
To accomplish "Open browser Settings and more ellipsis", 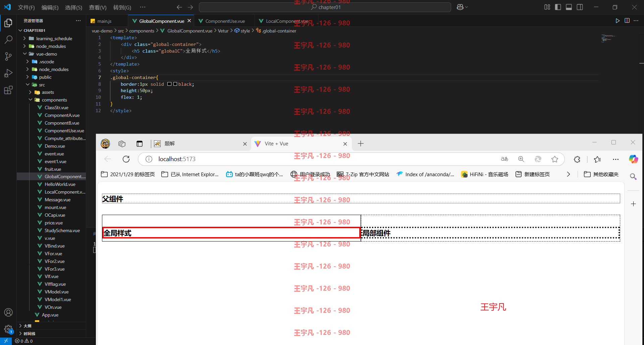I will [615, 159].
